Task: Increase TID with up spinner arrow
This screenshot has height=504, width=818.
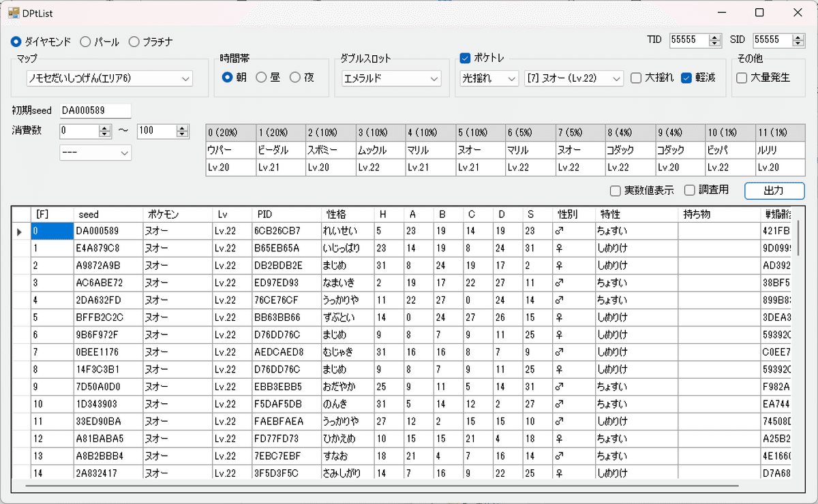Action: coord(714,37)
